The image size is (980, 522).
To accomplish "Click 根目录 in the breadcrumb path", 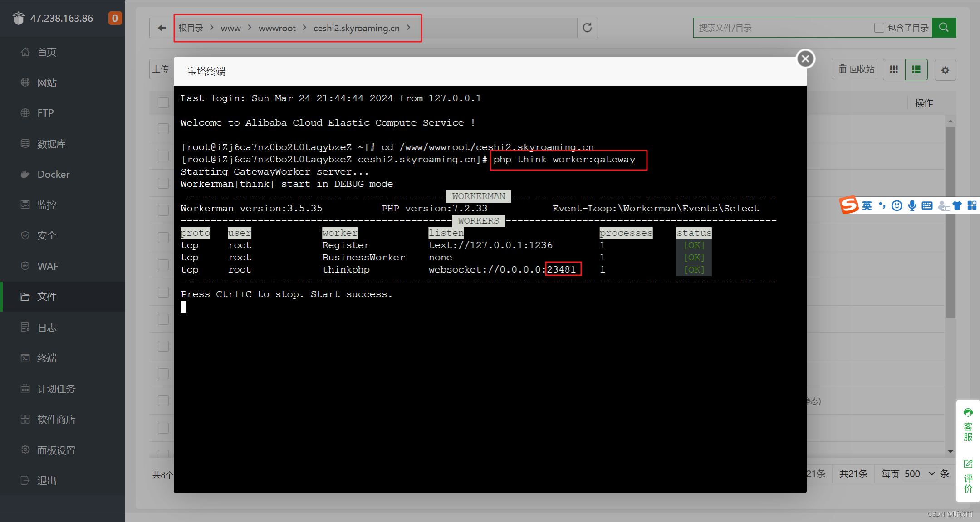I will click(191, 28).
